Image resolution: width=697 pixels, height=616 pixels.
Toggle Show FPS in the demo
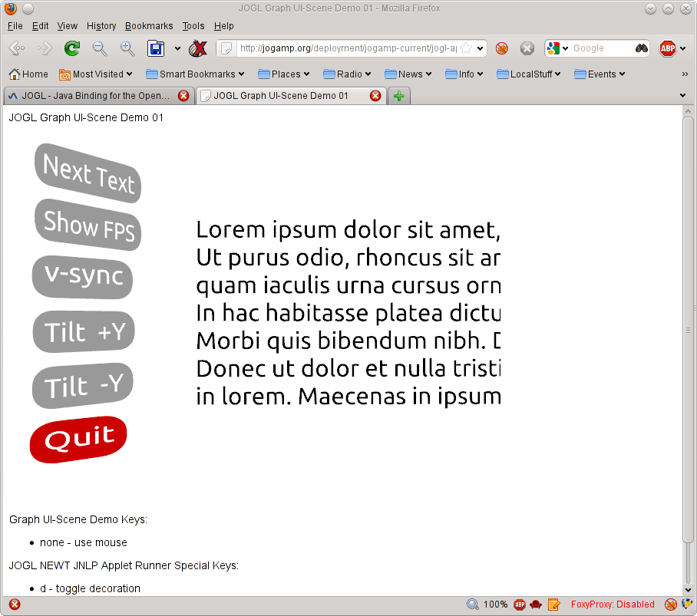tap(88, 225)
